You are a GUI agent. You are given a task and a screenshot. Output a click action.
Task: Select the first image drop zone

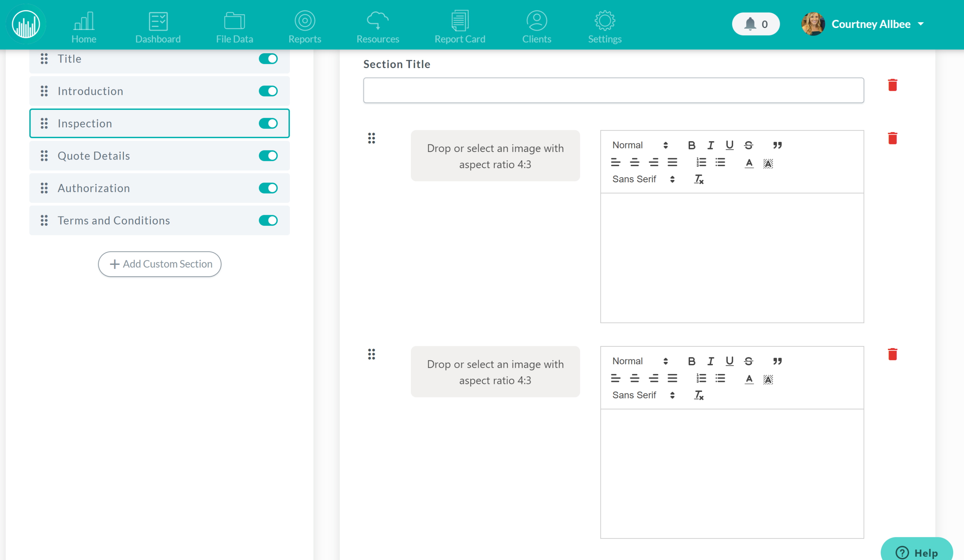coord(495,156)
